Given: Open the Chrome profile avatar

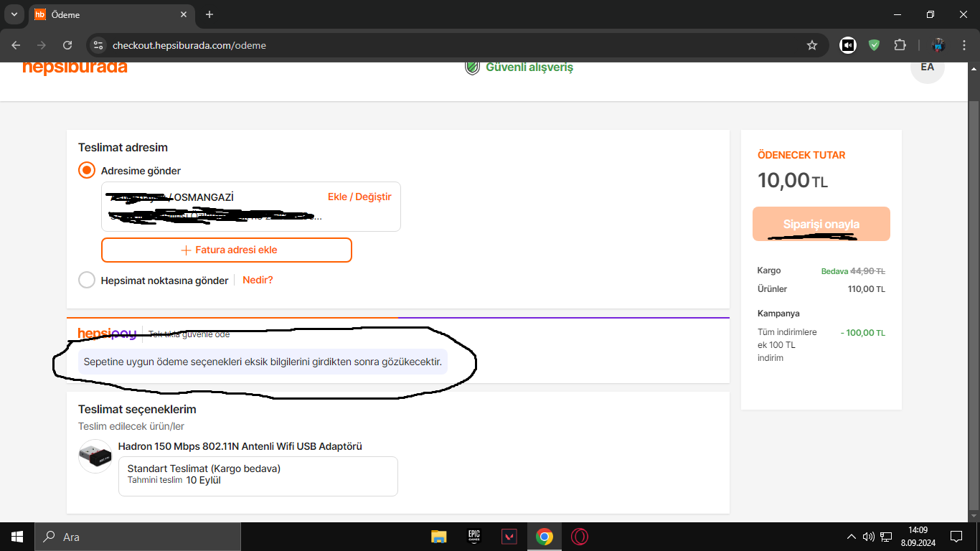Looking at the screenshot, I should (x=938, y=45).
